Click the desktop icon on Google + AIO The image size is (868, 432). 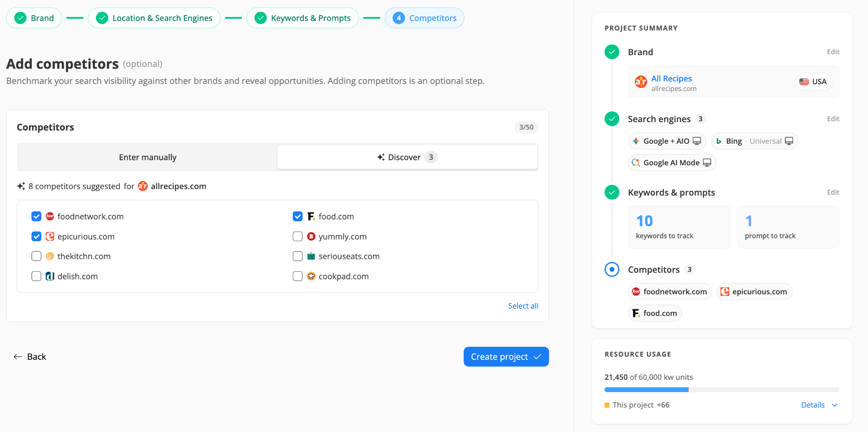(697, 141)
